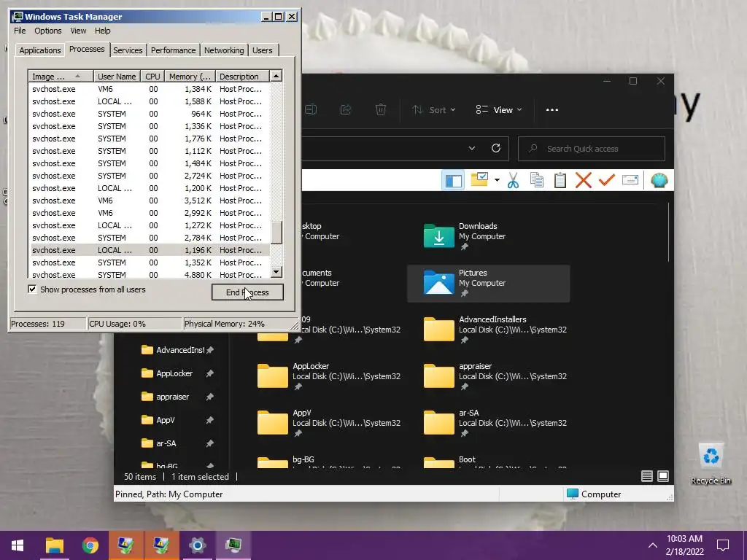Uncheck Show processes from all users
747x560 pixels.
pyautogui.click(x=32, y=289)
